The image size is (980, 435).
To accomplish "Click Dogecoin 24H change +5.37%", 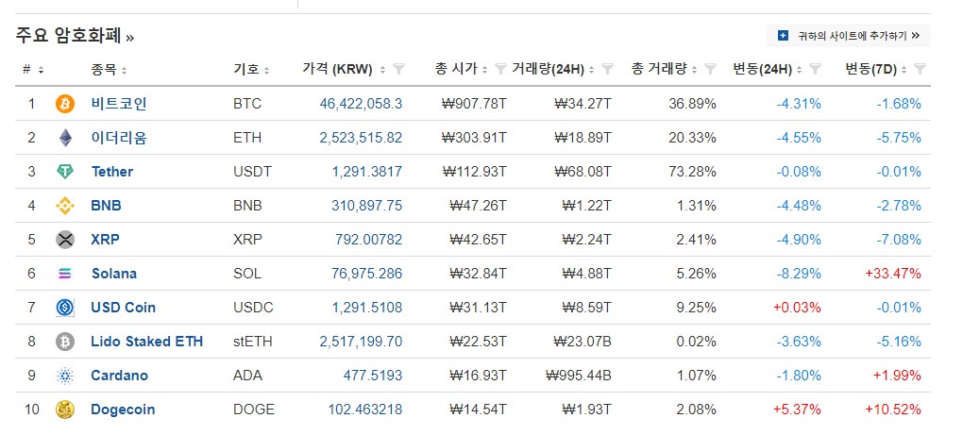I will (x=798, y=410).
